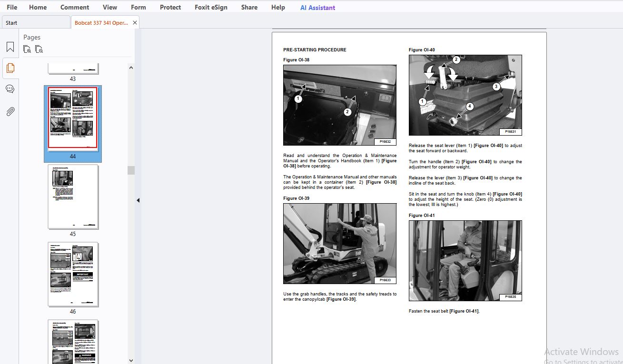Click thumbnail scrollbar down arrow

[131, 360]
